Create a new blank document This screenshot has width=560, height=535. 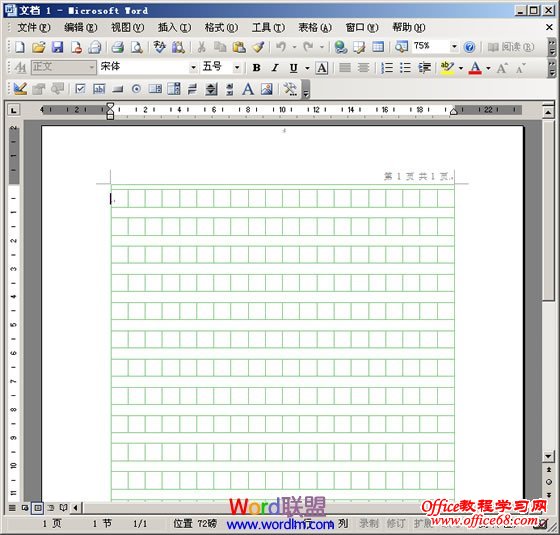[x=20, y=47]
